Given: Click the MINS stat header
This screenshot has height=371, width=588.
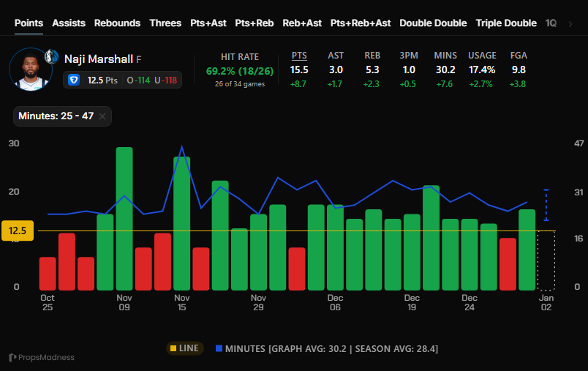Looking at the screenshot, I should tap(445, 56).
